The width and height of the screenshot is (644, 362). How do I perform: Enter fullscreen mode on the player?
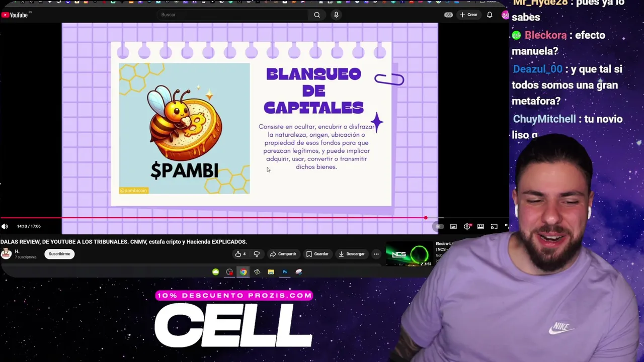click(507, 227)
